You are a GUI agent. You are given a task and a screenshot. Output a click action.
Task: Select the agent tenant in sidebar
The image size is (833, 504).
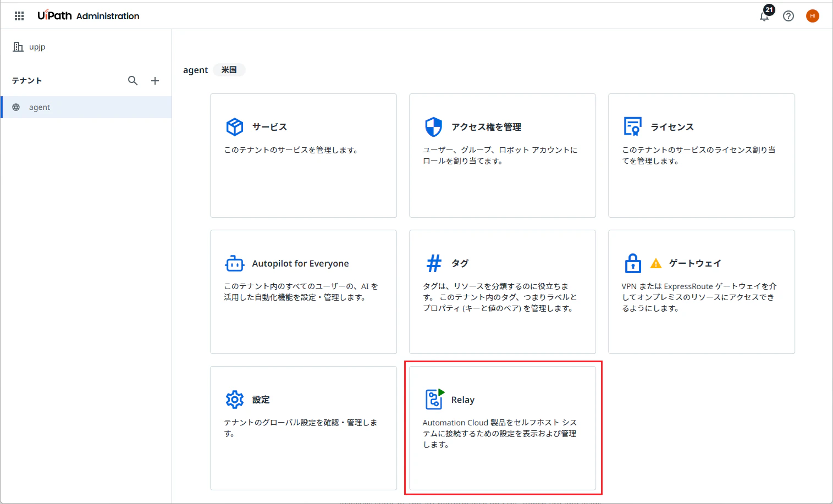pos(86,107)
